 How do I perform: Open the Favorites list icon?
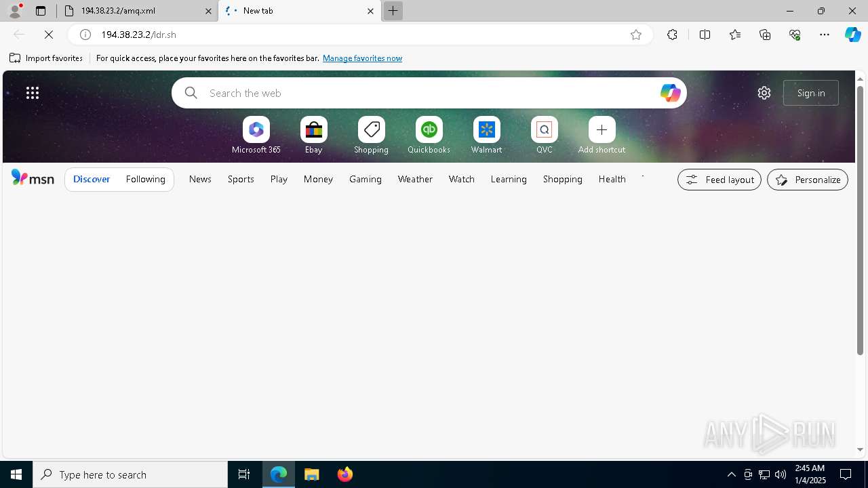pyautogui.click(x=735, y=35)
